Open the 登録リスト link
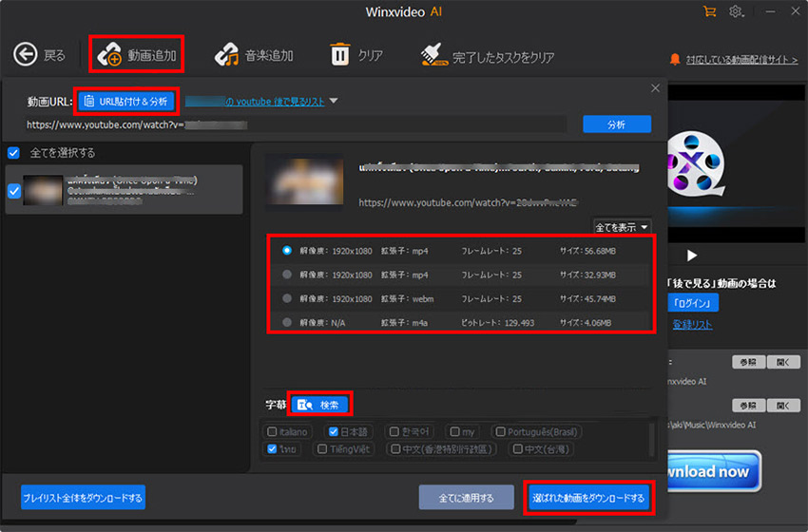This screenshot has width=808, height=532. coord(692,325)
